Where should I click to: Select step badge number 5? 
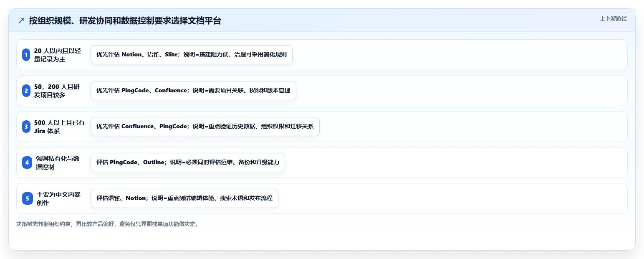coord(28,198)
